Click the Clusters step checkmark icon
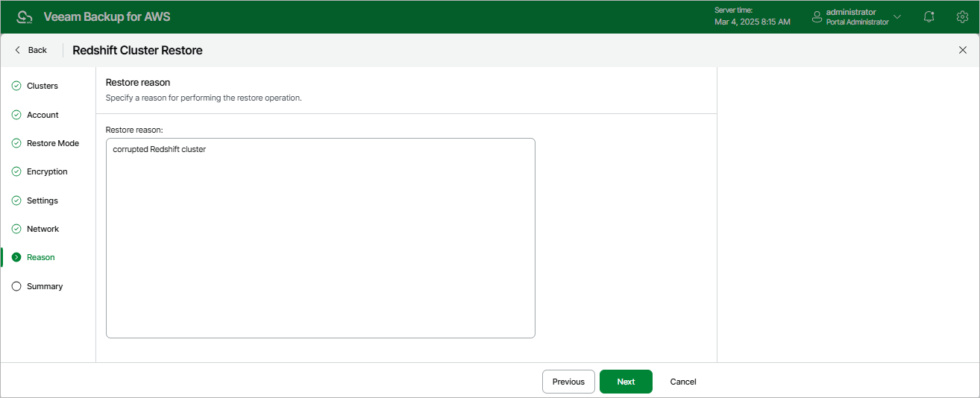 16,86
